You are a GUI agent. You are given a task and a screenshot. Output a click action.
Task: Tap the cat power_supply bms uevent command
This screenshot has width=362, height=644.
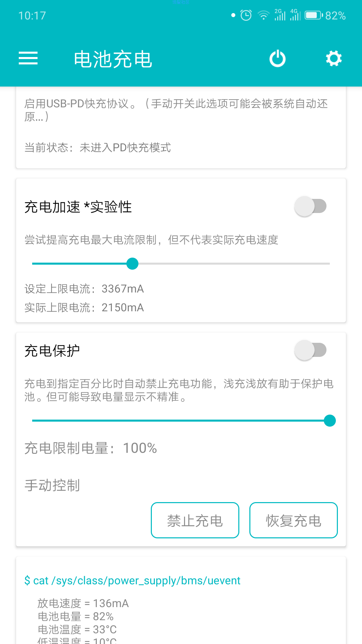132,581
